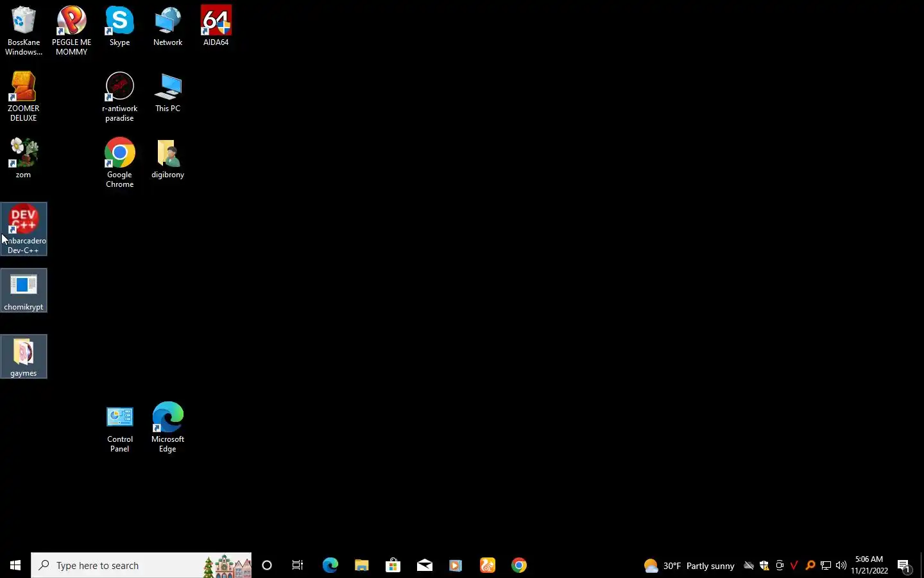
Task: Click the Meet Now tray icon
Action: pos(779,565)
